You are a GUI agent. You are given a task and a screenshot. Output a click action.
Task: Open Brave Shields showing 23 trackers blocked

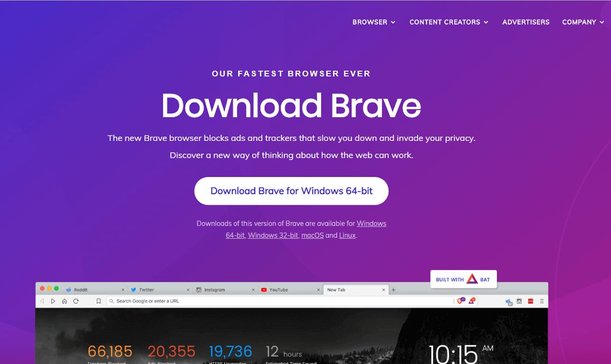(x=460, y=301)
